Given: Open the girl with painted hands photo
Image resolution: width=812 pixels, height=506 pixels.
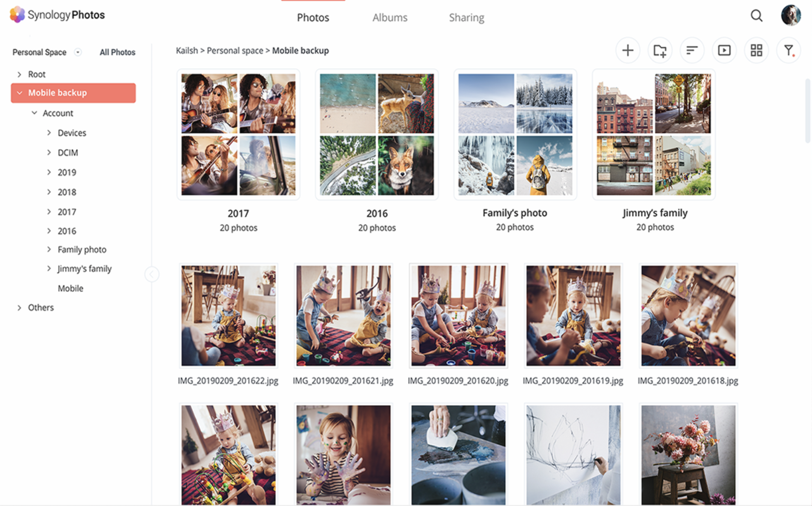Looking at the screenshot, I should click(343, 454).
